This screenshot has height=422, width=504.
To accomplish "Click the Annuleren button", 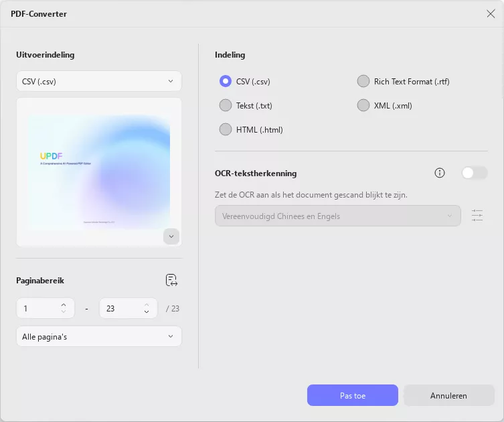I will [448, 395].
